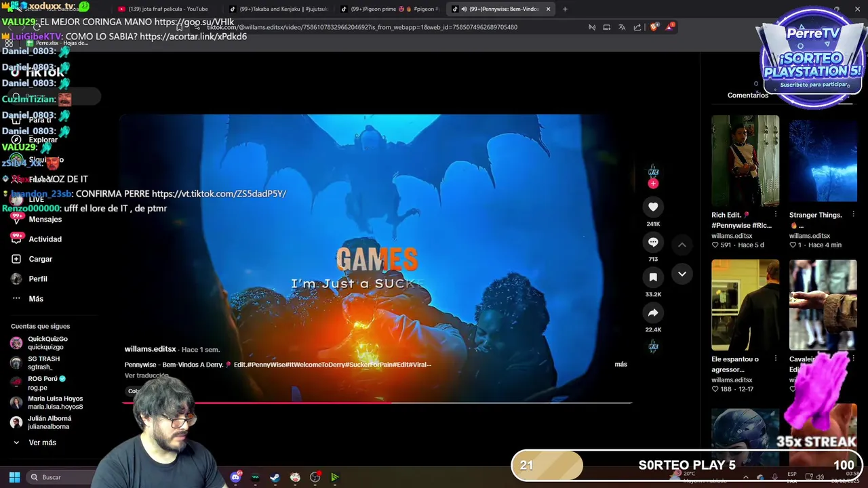
Task: Open the willams.editsx username on the video
Action: [x=150, y=349]
